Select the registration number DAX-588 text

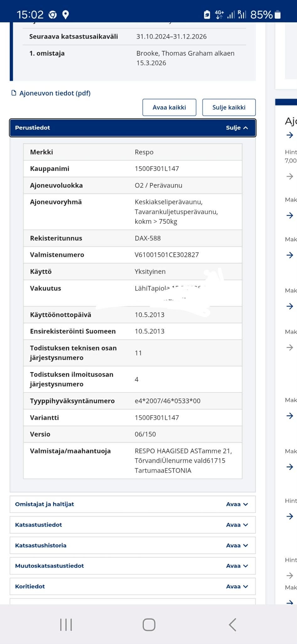(x=148, y=238)
